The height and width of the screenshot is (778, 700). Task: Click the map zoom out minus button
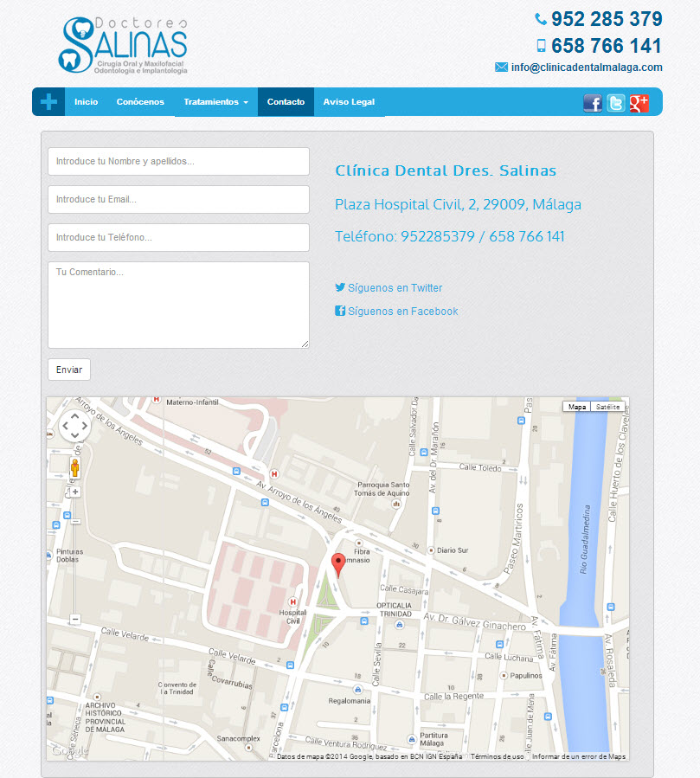point(75,620)
